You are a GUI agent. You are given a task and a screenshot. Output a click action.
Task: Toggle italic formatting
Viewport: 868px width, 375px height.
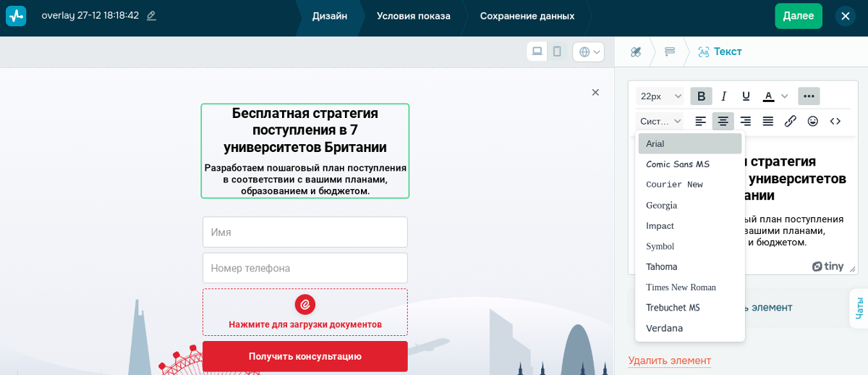(723, 96)
